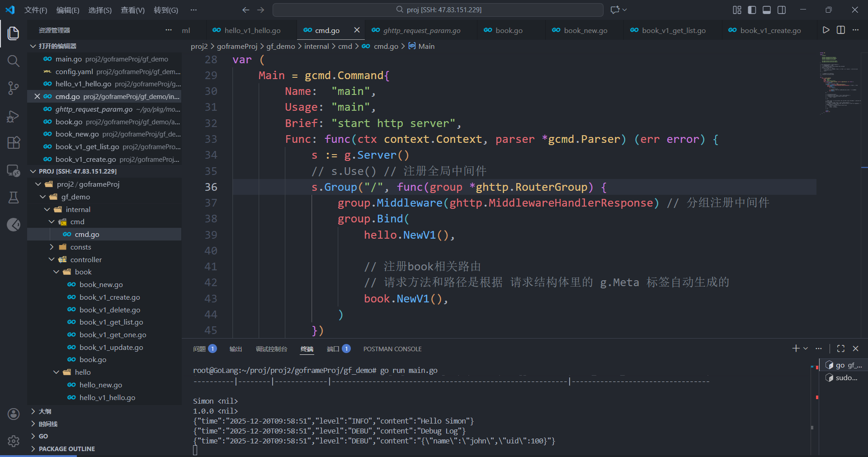Open editor more actions ellipsis

click(855, 30)
